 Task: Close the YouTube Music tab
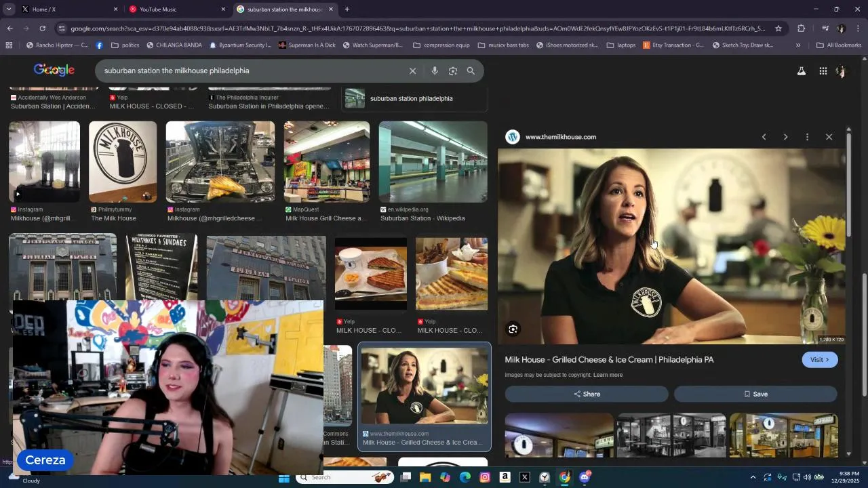coord(223,9)
